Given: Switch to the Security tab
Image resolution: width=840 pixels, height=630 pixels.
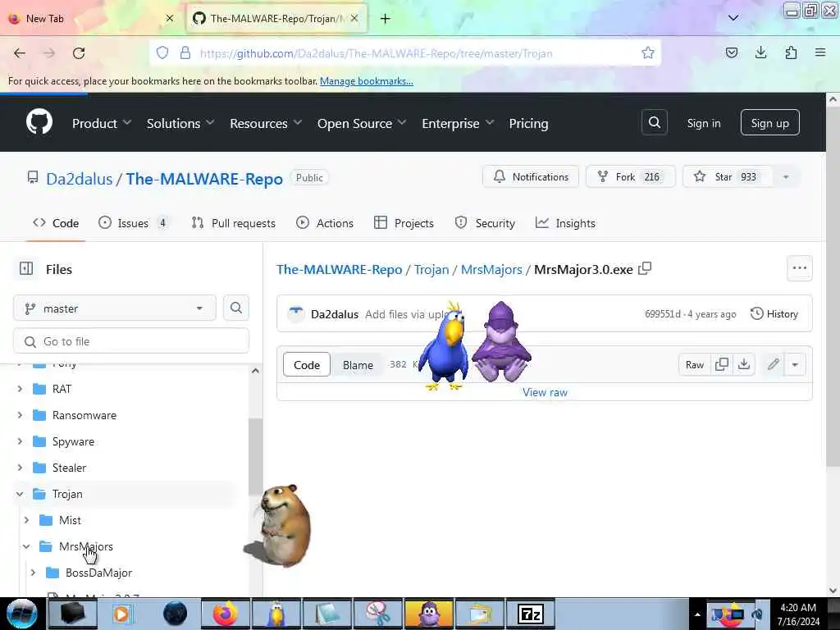Looking at the screenshot, I should click(x=485, y=223).
